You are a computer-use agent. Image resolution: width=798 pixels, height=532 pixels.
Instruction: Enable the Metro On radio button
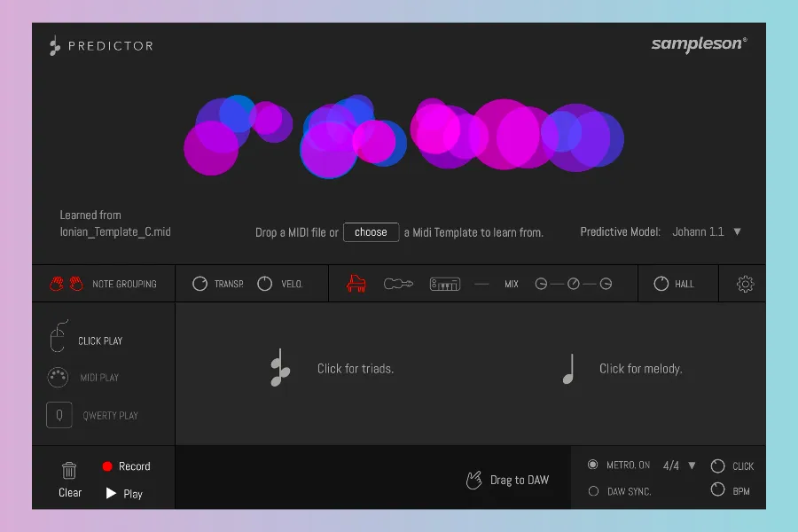pos(593,465)
